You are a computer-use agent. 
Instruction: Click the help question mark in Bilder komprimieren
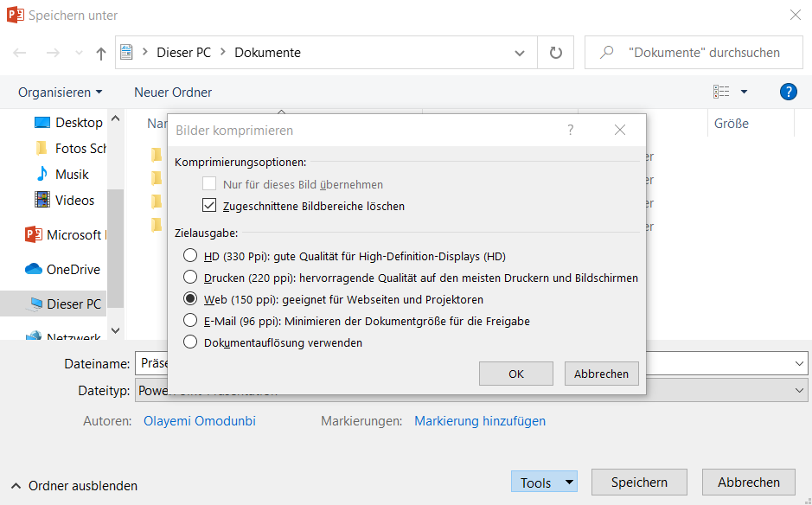pos(571,131)
